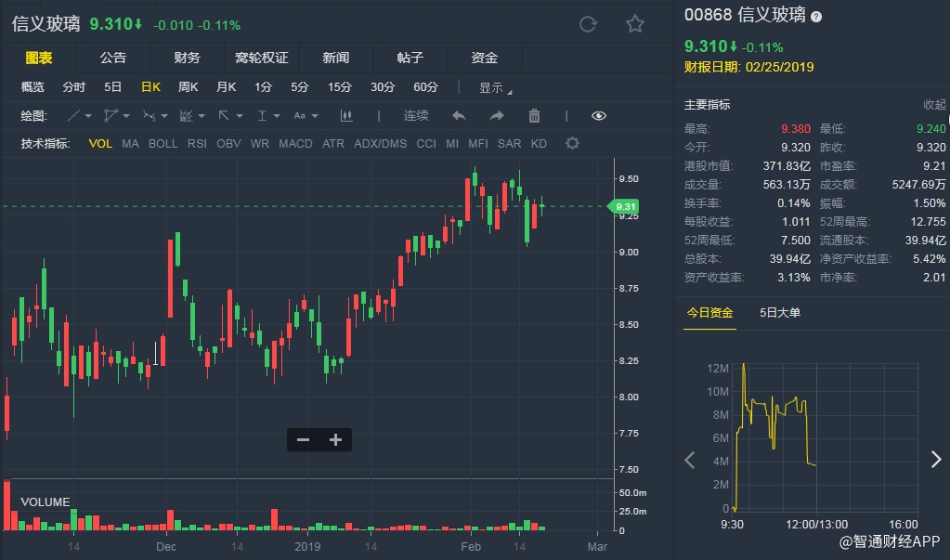Select the candlestick measure drawing tool

point(346,116)
